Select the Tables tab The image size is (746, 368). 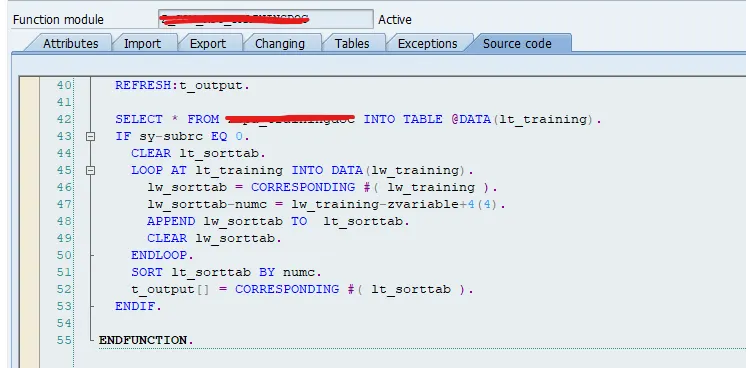point(352,43)
